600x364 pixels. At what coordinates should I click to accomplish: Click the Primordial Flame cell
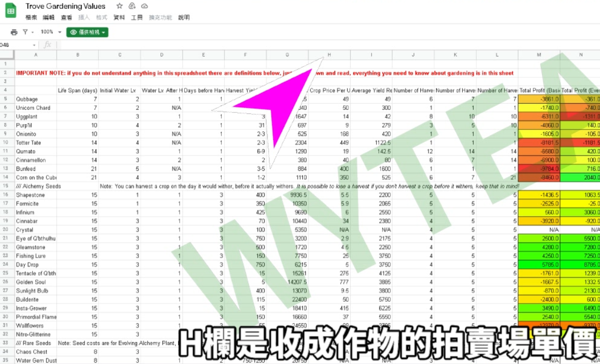(36, 317)
